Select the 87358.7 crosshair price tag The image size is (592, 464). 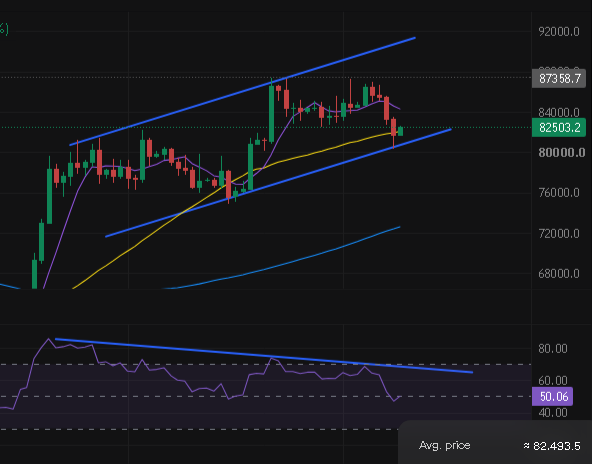(x=559, y=79)
